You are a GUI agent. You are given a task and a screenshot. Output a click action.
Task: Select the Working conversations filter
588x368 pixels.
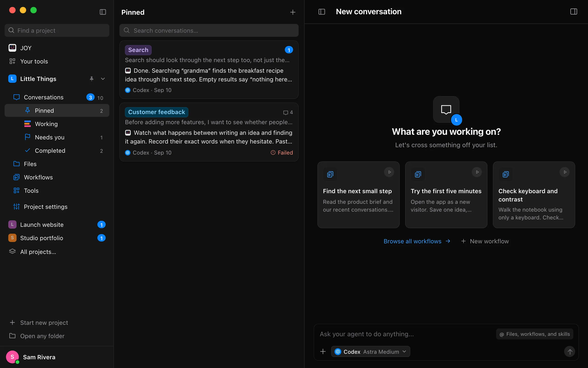click(57, 124)
